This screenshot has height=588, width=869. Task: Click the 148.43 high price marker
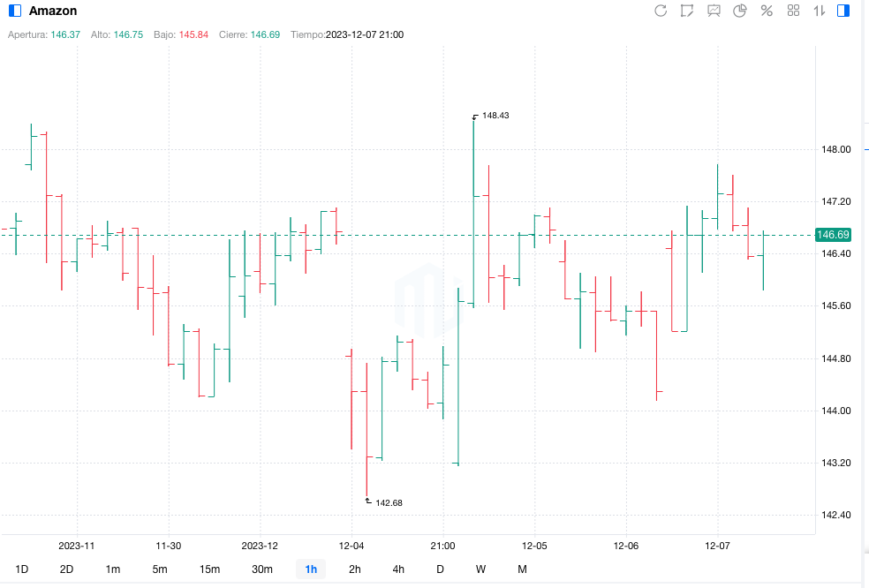[495, 116]
